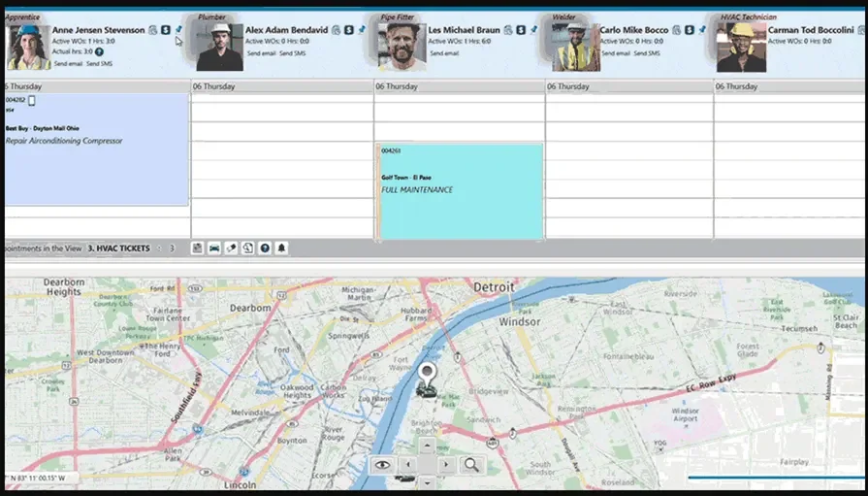The image size is (868, 496).
Task: Click the map magnifier search button
Action: tap(471, 464)
